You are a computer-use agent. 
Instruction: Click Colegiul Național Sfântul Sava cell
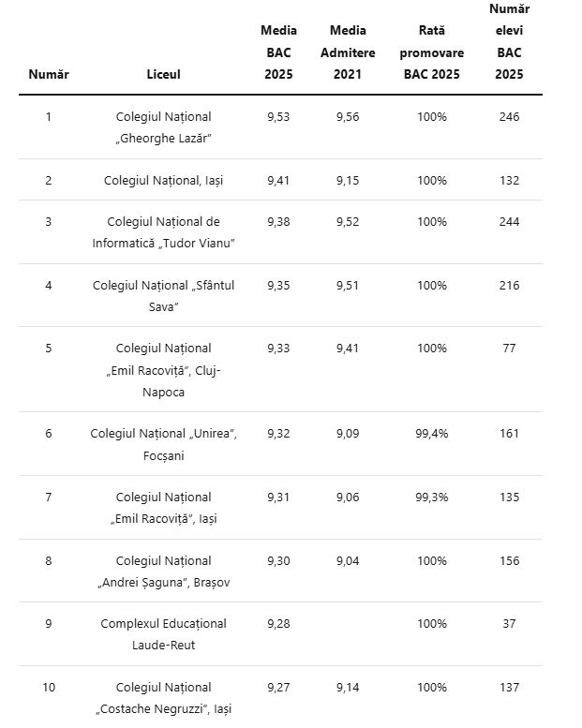163,296
